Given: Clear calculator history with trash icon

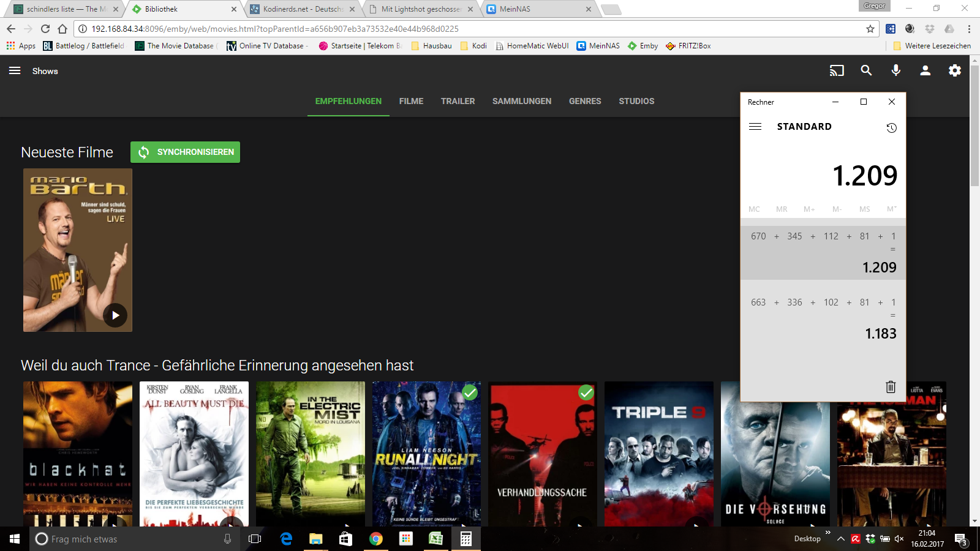Looking at the screenshot, I should click(891, 386).
